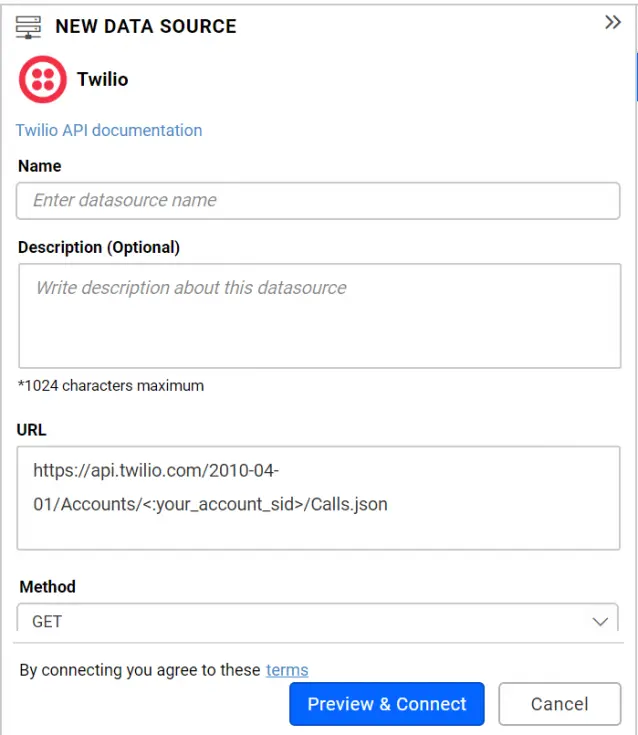The width and height of the screenshot is (638, 735).
Task: Open the Method dropdown showing GET
Action: pos(300,621)
